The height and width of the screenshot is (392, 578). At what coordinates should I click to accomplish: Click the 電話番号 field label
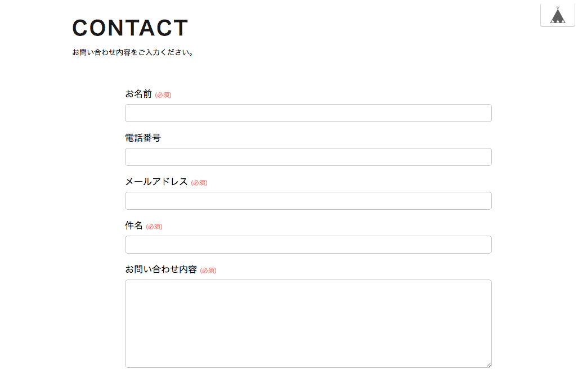tap(142, 138)
